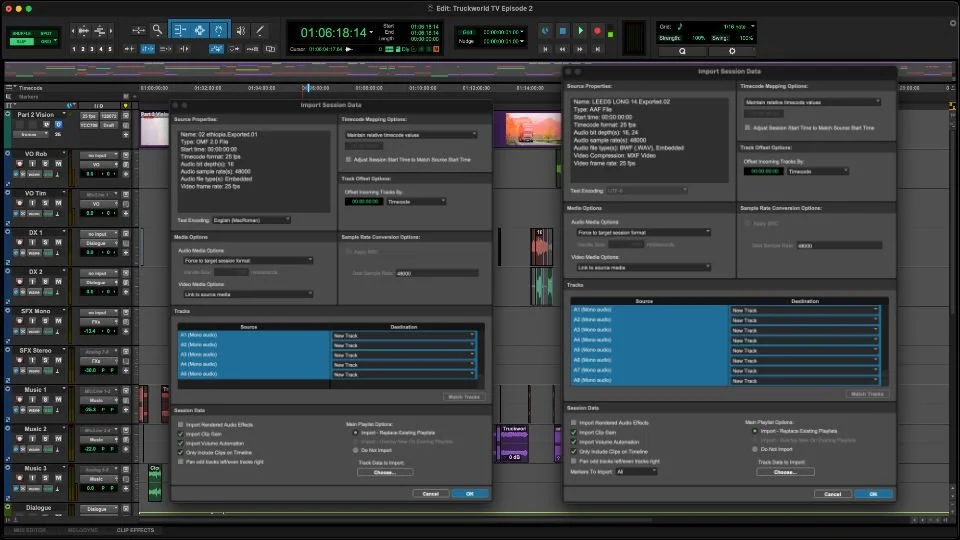The height and width of the screenshot is (540, 960).
Task: Enable Shuffle edit mode
Action: pyautogui.click(x=21, y=33)
